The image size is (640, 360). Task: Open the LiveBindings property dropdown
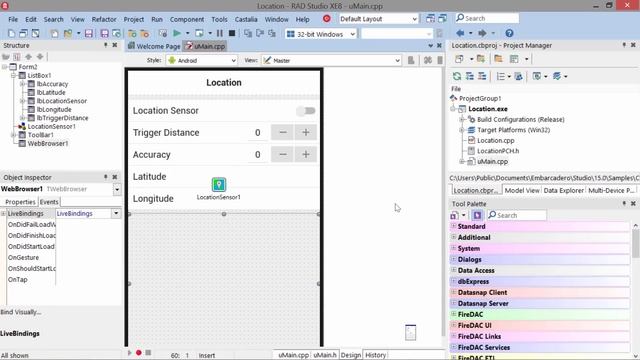click(x=116, y=213)
